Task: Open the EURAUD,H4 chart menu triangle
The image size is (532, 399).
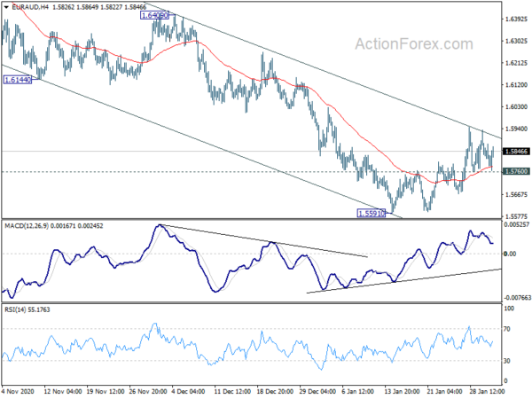Action: (6, 7)
